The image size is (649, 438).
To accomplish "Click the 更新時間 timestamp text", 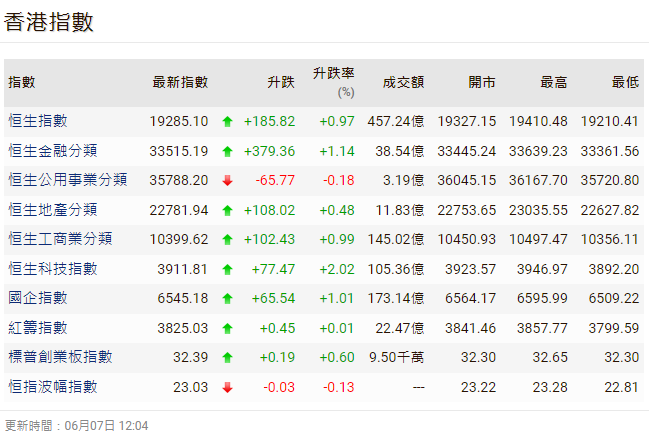I will (77, 426).
